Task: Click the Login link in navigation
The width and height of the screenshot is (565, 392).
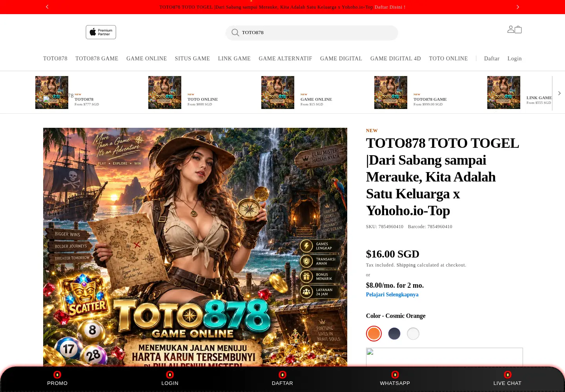Action: pyautogui.click(x=514, y=58)
